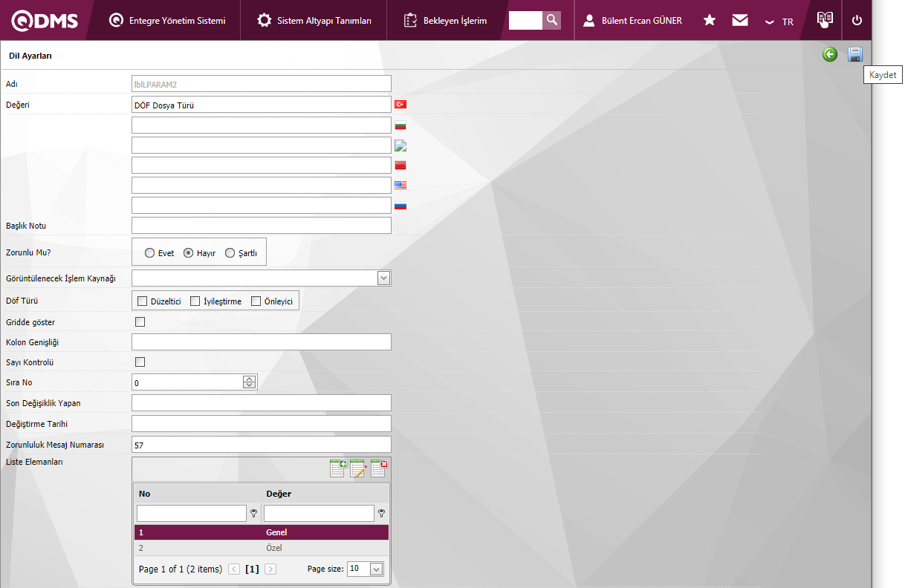Open the help book icon

tap(825, 20)
